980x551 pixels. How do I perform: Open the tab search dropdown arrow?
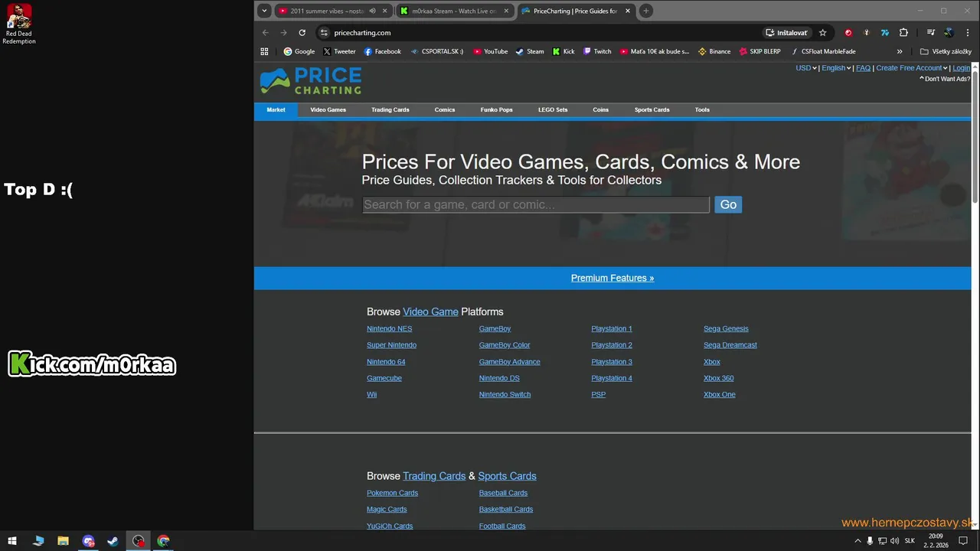(x=264, y=11)
